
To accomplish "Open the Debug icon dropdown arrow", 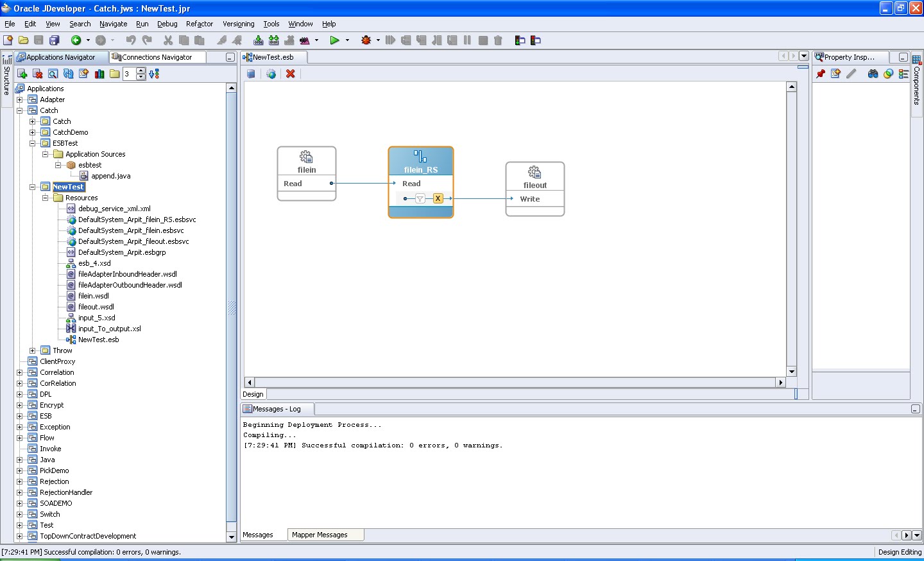I will [x=378, y=40].
